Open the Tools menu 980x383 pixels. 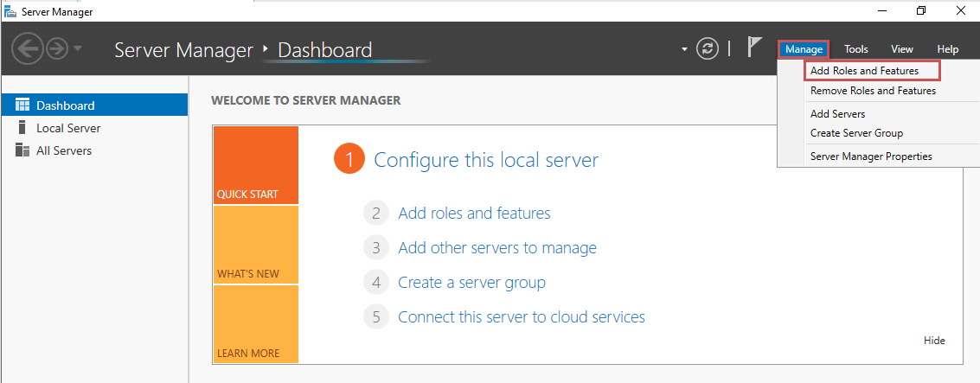855,49
